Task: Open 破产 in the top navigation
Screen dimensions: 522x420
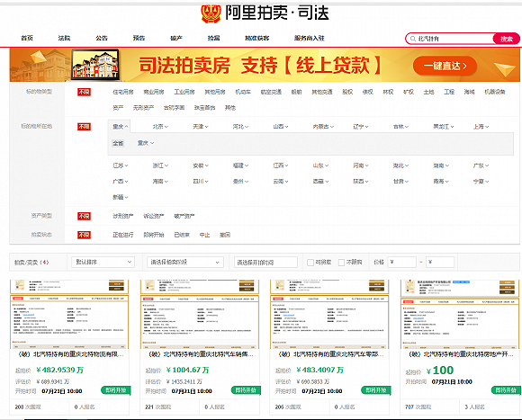Action: pyautogui.click(x=176, y=38)
